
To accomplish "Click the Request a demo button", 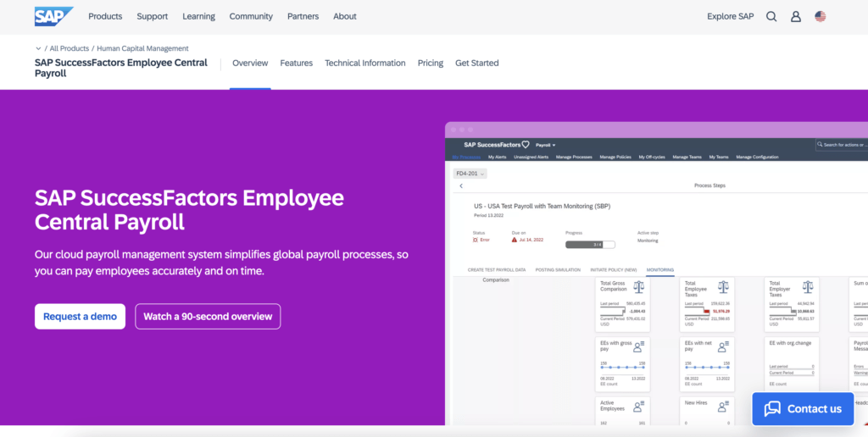I will tap(80, 317).
